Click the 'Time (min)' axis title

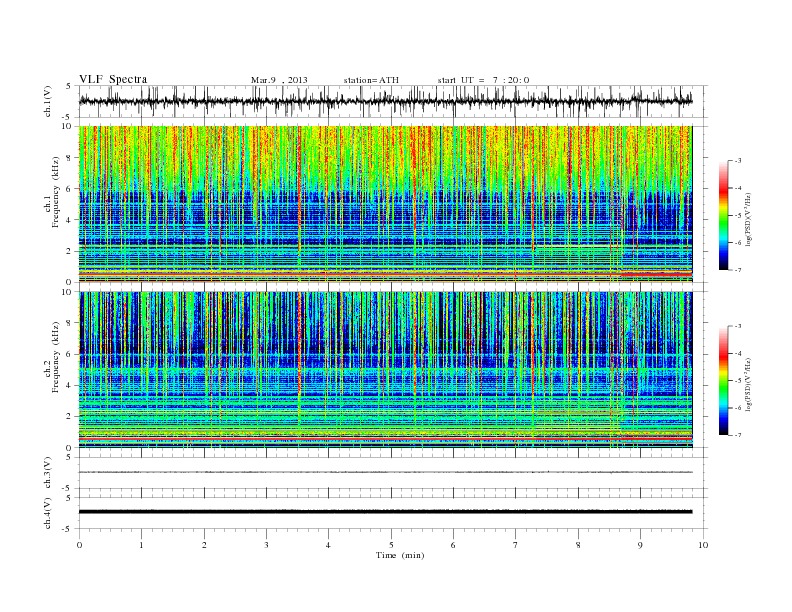coord(400,555)
